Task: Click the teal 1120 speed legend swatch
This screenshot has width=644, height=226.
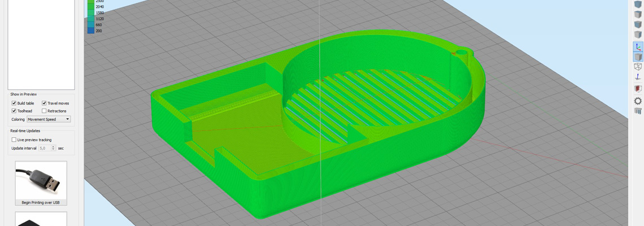Action: [90, 19]
